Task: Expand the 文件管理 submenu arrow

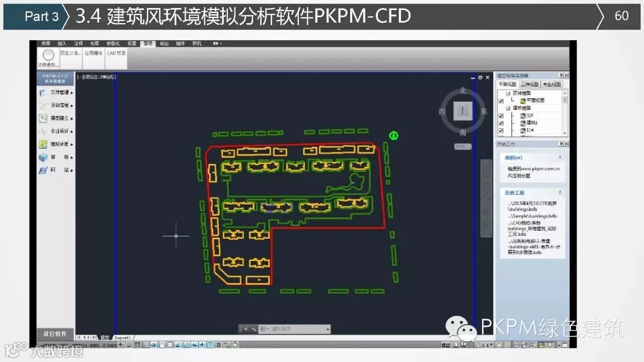Action: [72, 93]
